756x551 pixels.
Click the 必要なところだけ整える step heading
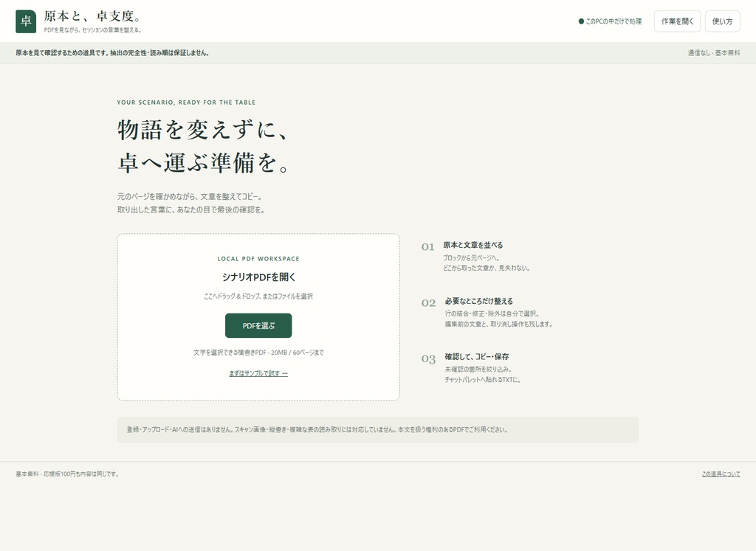[x=478, y=301]
